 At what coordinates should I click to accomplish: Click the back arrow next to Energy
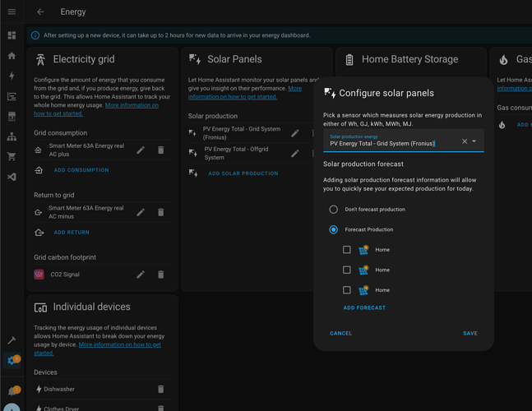[x=40, y=12]
